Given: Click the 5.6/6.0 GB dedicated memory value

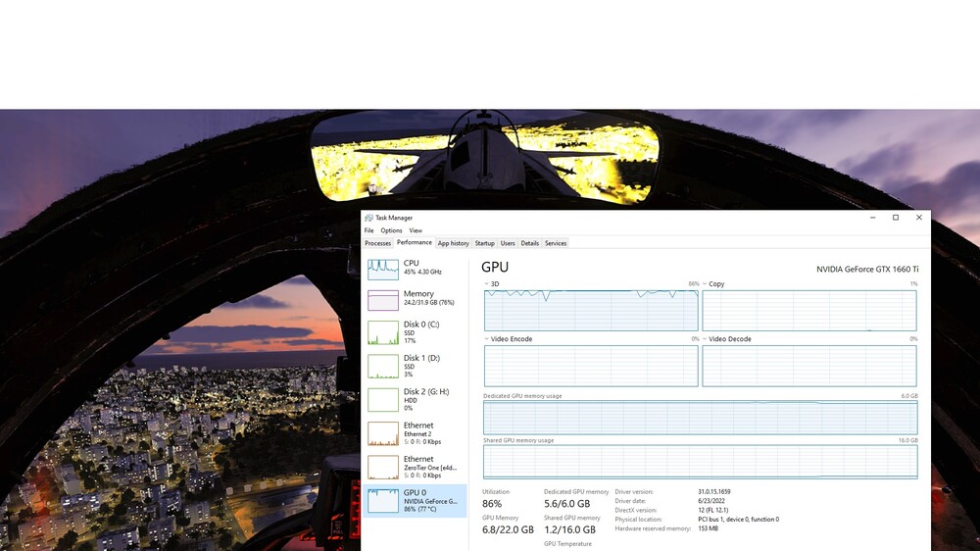Looking at the screenshot, I should pyautogui.click(x=566, y=504).
